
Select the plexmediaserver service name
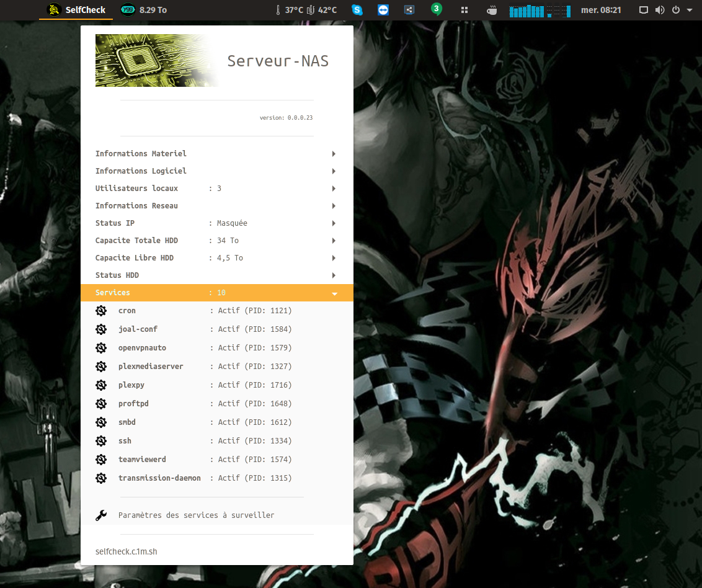pos(151,367)
